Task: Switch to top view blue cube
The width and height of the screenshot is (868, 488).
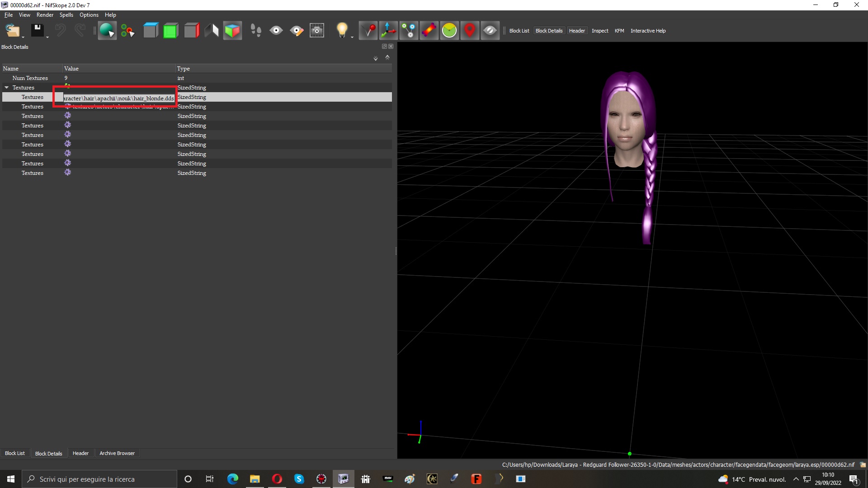Action: tap(151, 31)
